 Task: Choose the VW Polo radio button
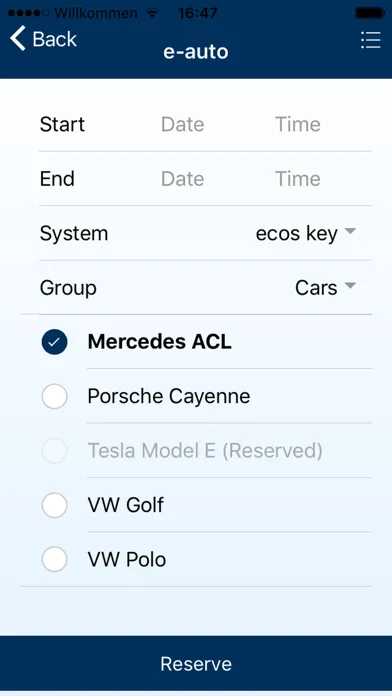(54, 559)
